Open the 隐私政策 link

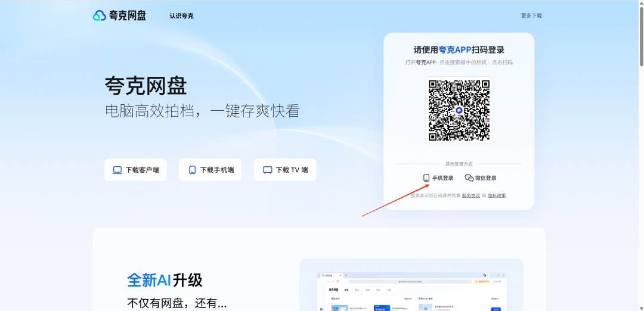[x=497, y=195]
